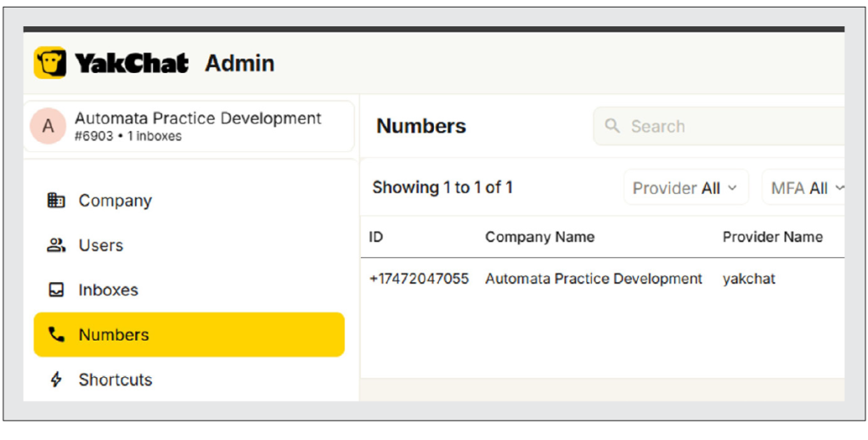The height and width of the screenshot is (440, 868).
Task: Click the Numbers phone icon
Action: 56,335
